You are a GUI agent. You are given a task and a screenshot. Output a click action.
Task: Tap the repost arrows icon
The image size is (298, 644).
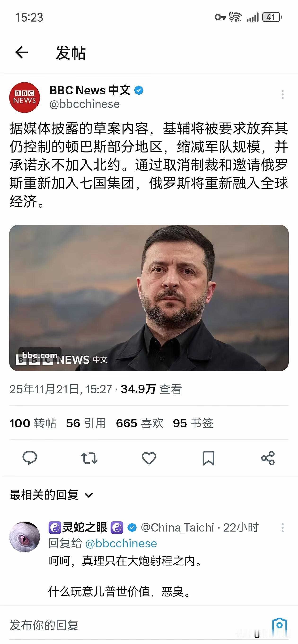point(89,458)
